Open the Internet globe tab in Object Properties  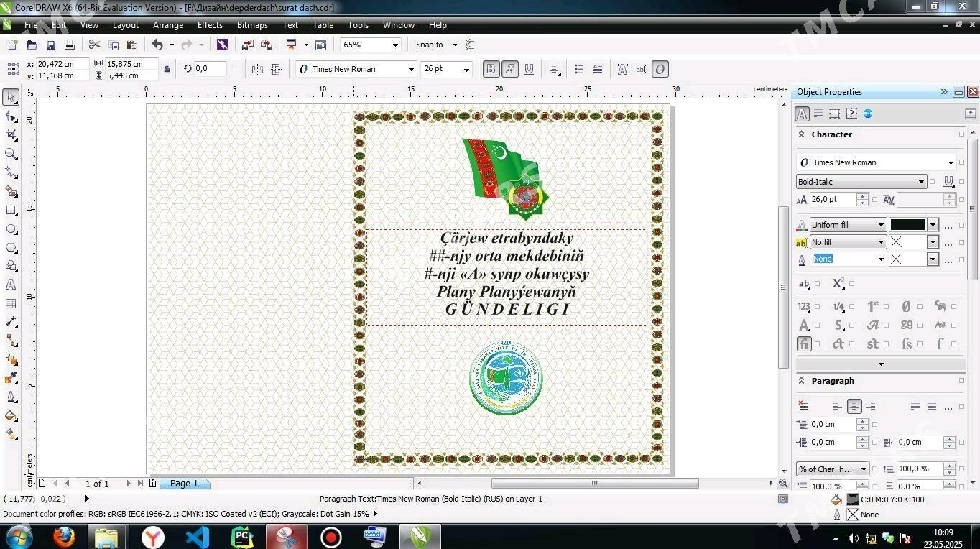[868, 114]
